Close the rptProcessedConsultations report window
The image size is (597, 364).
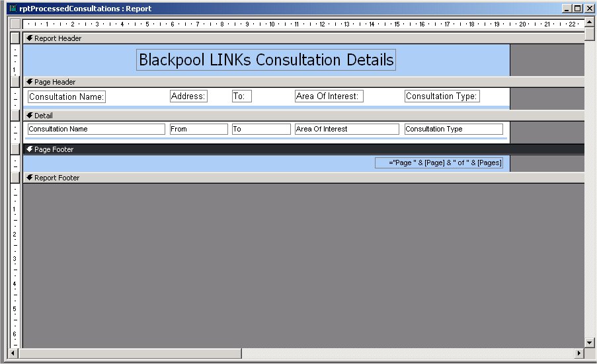click(589, 9)
